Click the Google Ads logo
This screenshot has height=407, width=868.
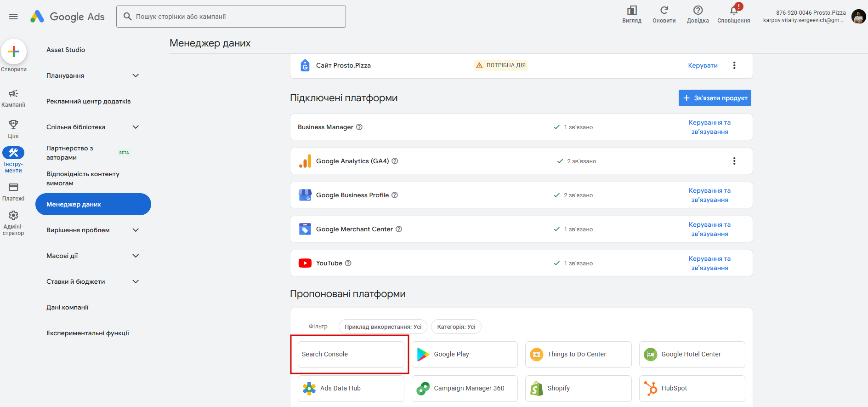click(67, 17)
